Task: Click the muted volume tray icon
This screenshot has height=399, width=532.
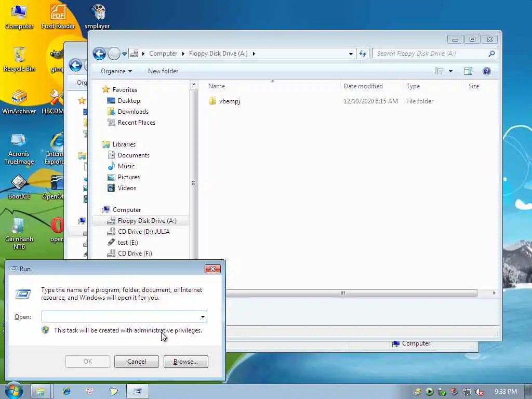Action: (x=480, y=392)
